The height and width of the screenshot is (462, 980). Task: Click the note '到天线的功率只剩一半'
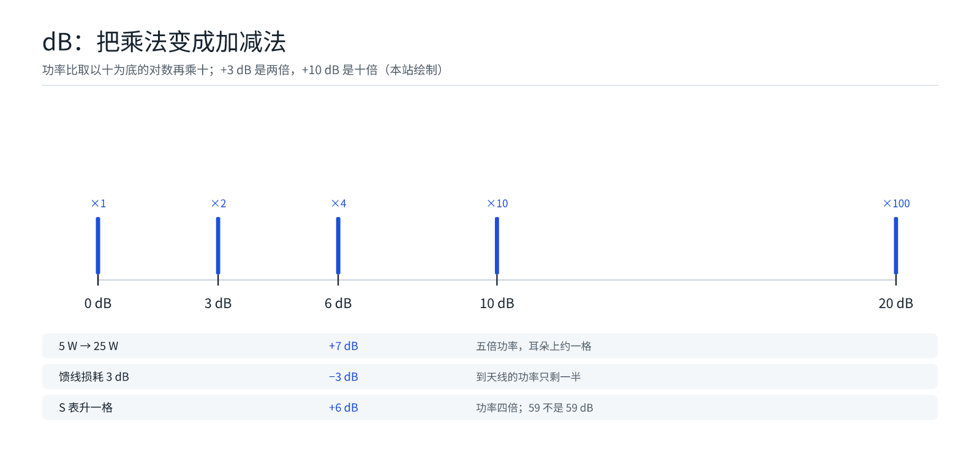(529, 377)
